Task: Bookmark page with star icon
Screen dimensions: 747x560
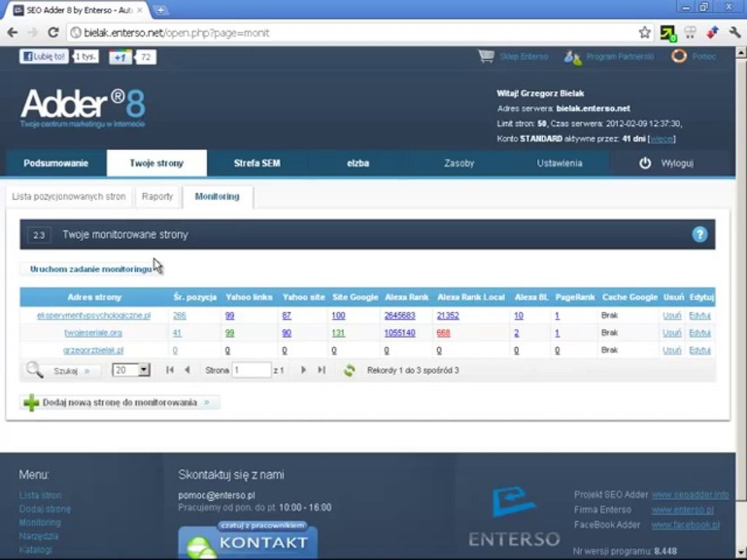Action: 644,33
